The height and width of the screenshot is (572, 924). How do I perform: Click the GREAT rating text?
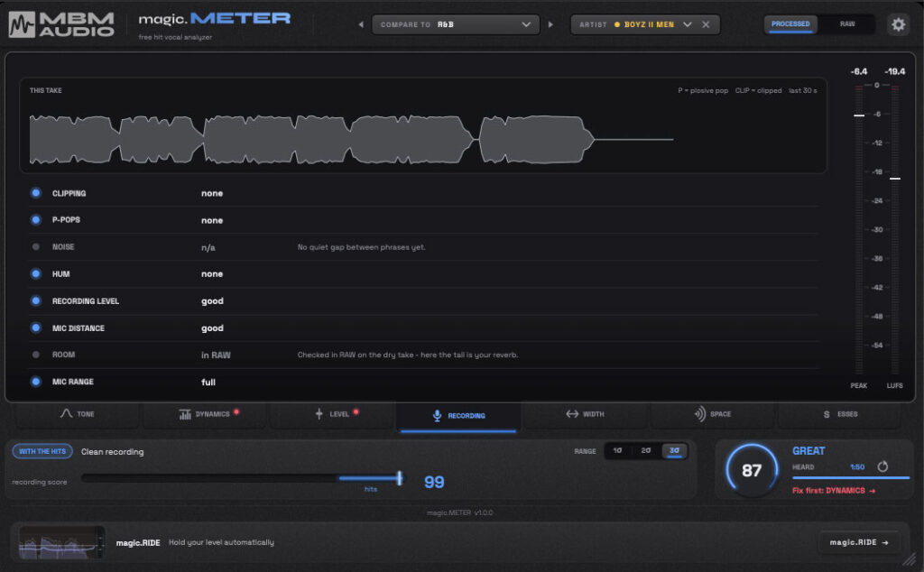tap(808, 450)
